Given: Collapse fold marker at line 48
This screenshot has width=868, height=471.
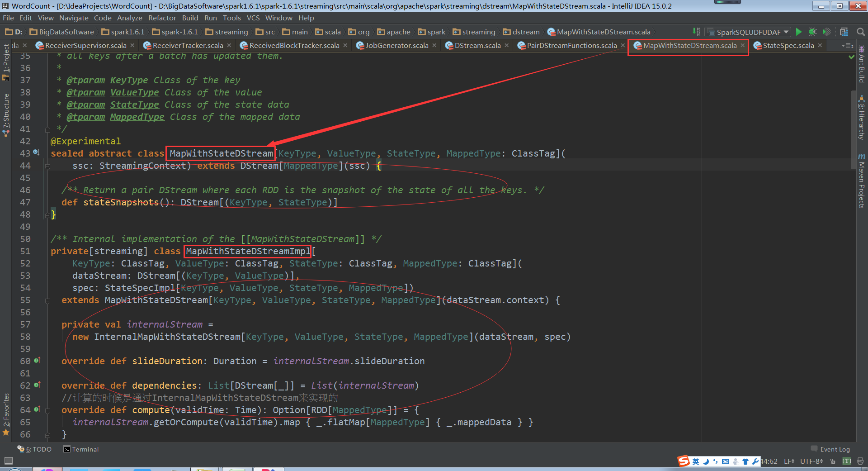Looking at the screenshot, I should coord(47,215).
